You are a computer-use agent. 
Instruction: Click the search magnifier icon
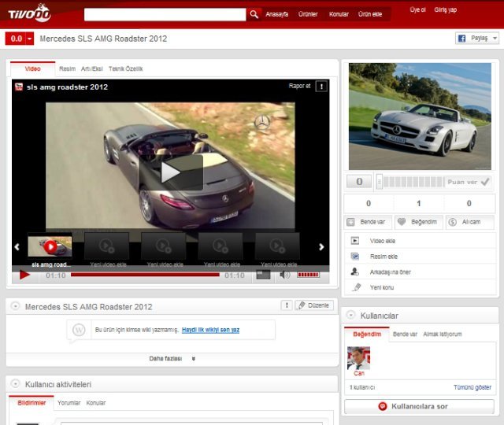point(254,14)
